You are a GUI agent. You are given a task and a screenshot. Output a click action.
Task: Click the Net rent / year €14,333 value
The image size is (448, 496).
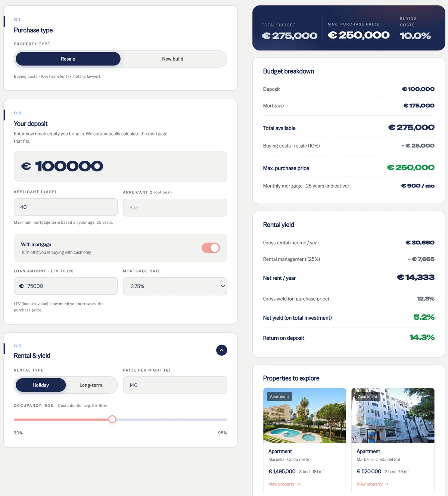coord(416,278)
